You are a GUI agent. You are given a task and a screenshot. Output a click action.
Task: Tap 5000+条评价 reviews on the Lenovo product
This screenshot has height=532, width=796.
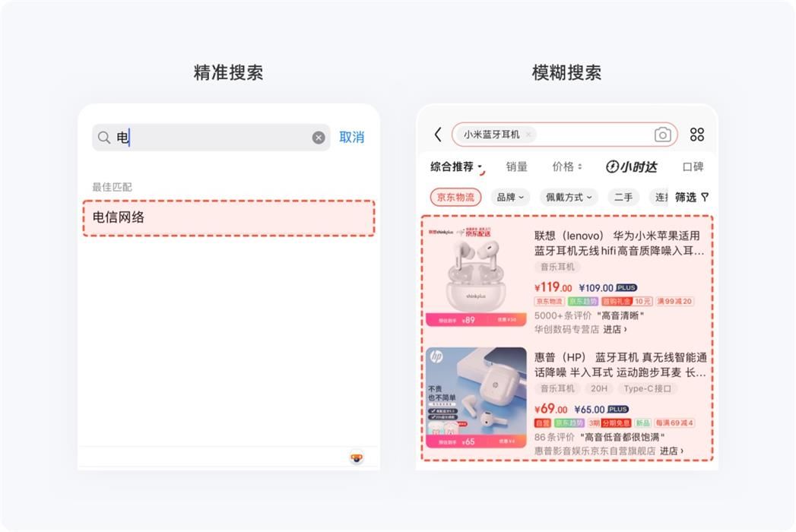click(x=563, y=315)
